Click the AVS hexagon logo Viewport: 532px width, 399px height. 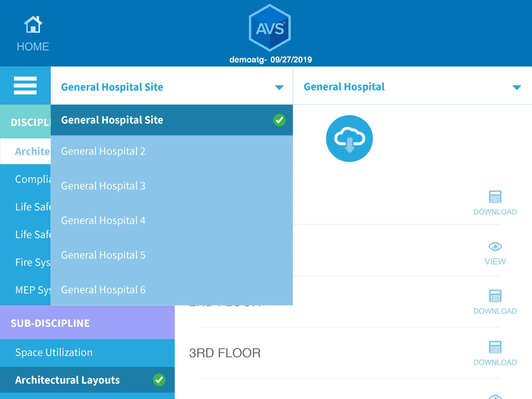point(270,28)
